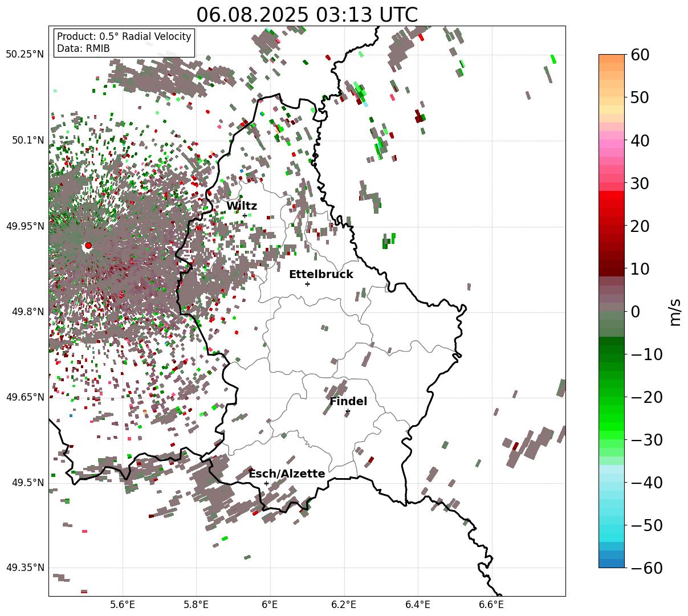The width and height of the screenshot is (688, 616).
Task: Click the 6.6°E longitude tick label
Action: pos(491,605)
